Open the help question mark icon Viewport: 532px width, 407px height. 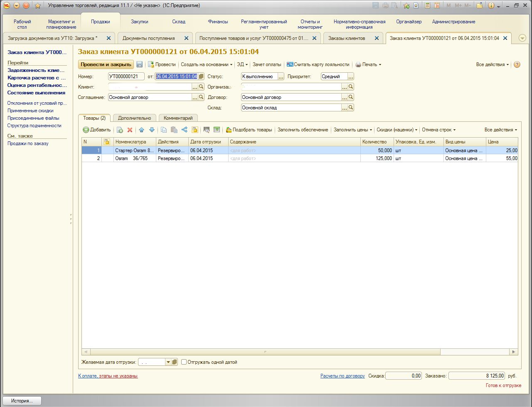[x=517, y=64]
